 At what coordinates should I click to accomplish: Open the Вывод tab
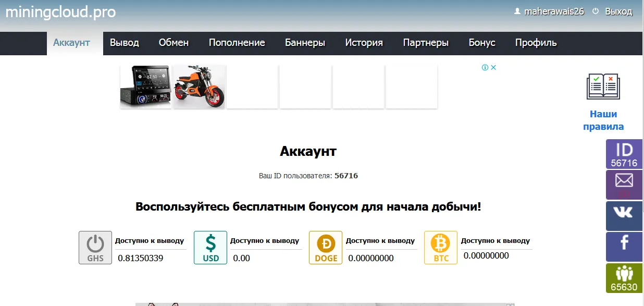(x=125, y=43)
